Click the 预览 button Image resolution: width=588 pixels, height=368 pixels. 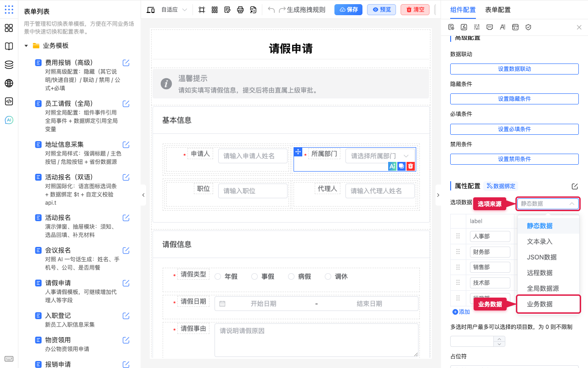382,10
